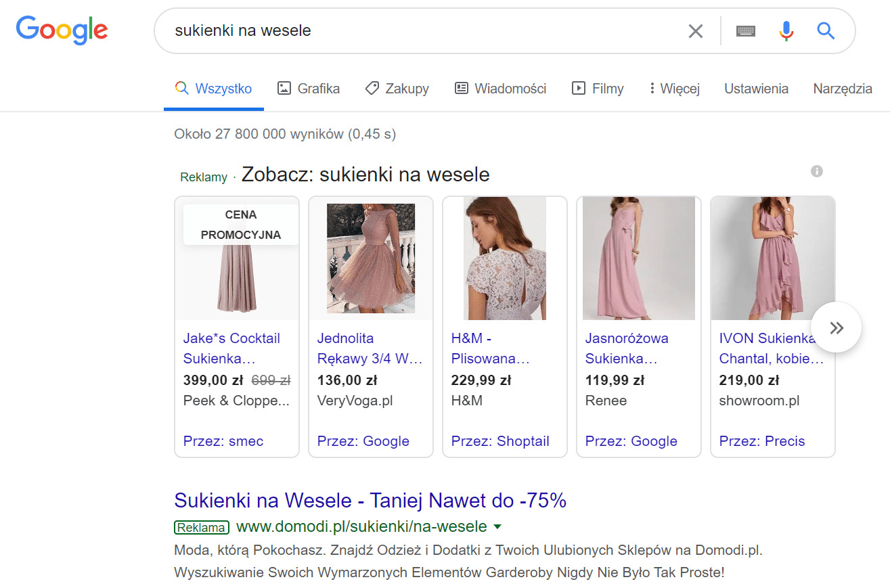Expand arrow next to domodi.pl URL

click(x=497, y=527)
